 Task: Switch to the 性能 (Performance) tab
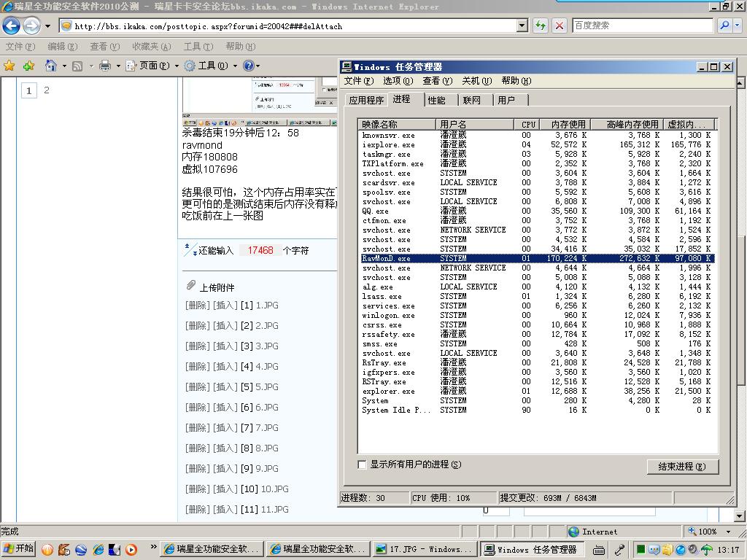(x=437, y=100)
